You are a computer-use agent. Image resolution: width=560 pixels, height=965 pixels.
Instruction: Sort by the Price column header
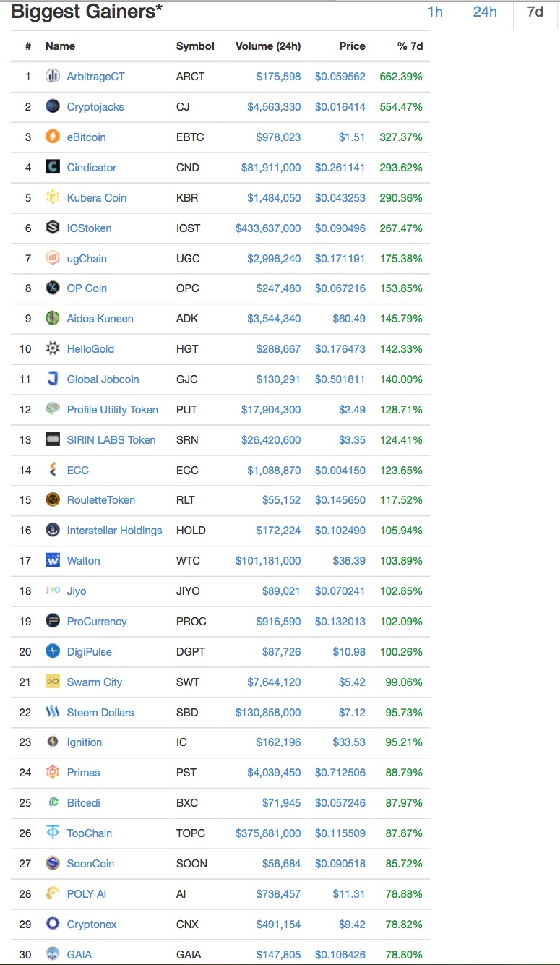tap(352, 46)
